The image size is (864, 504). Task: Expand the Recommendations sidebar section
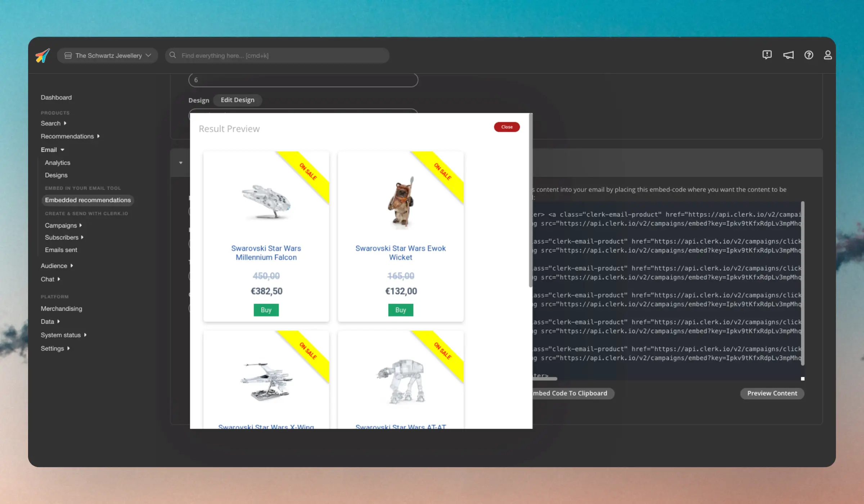point(70,136)
